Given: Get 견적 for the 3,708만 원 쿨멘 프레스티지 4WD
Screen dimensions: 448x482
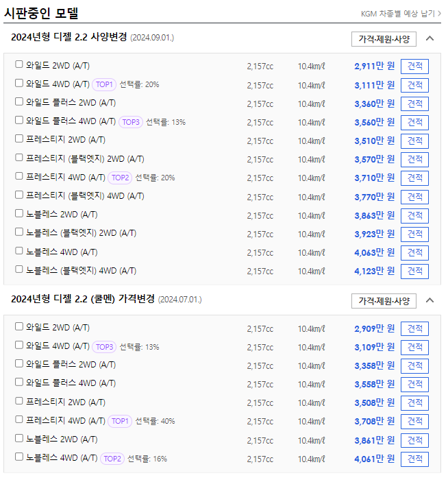Looking at the screenshot, I should click(414, 421).
